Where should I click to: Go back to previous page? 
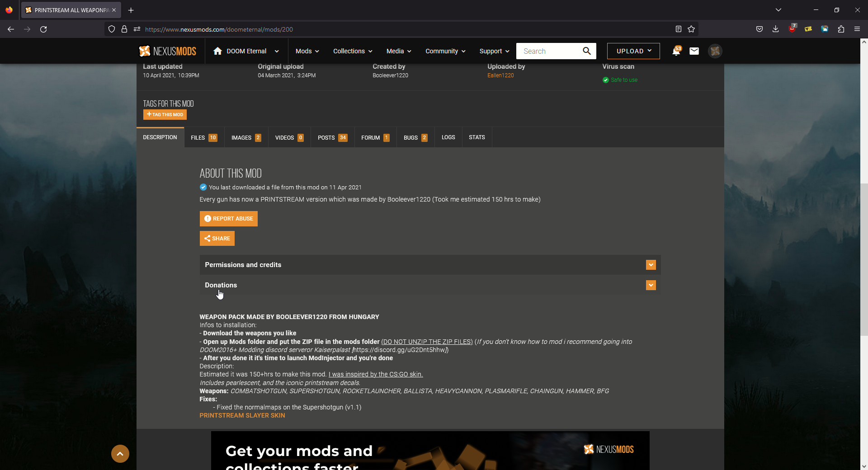coord(11,29)
